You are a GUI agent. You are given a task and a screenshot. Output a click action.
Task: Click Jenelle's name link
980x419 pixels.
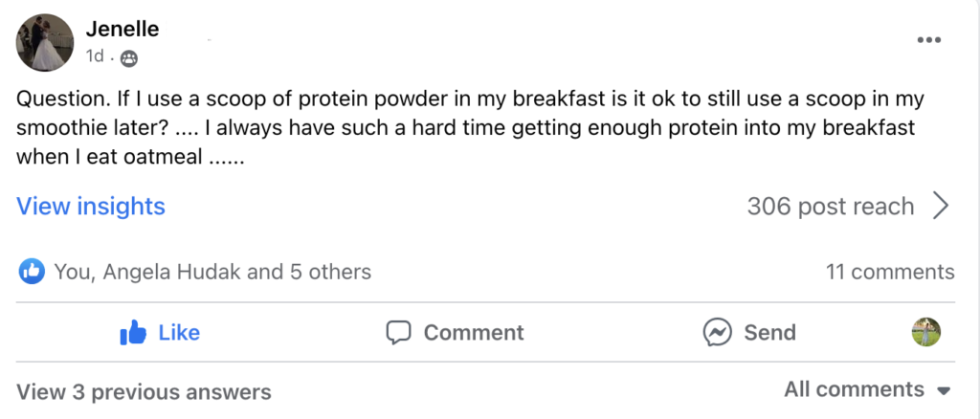(122, 28)
